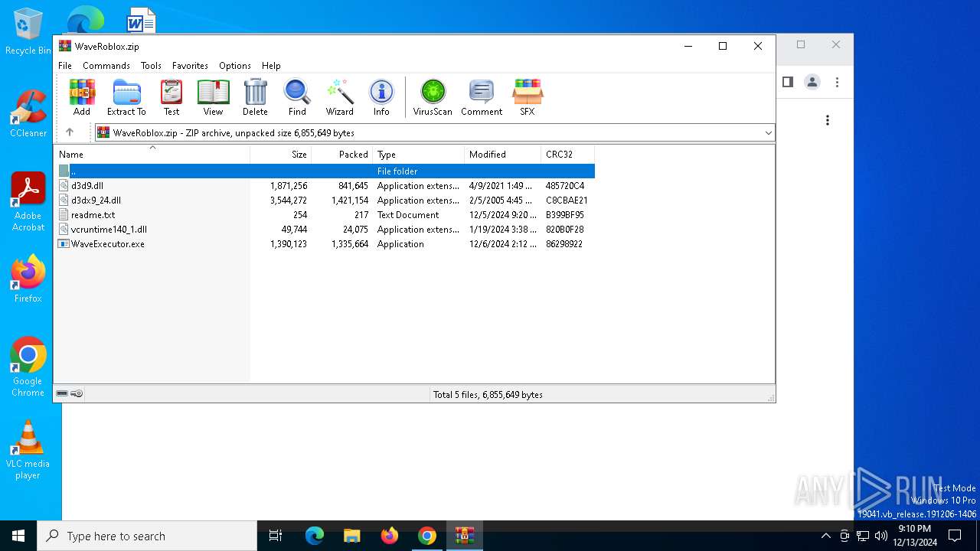Screen dimensions: 980x551
Task: Click the Delete trash icon
Action: [255, 97]
